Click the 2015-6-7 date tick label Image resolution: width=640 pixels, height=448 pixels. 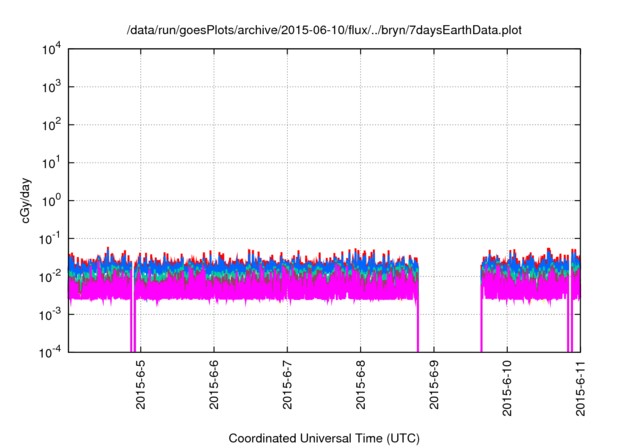click(287, 385)
